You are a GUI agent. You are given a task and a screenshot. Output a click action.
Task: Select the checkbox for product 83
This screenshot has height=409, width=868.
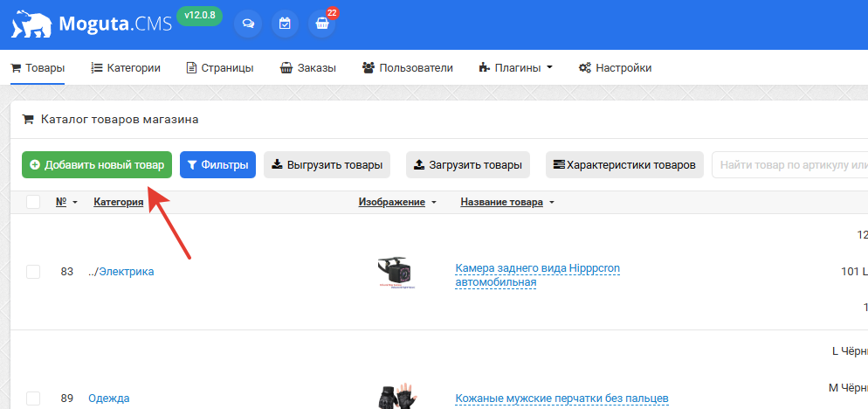[x=33, y=272]
